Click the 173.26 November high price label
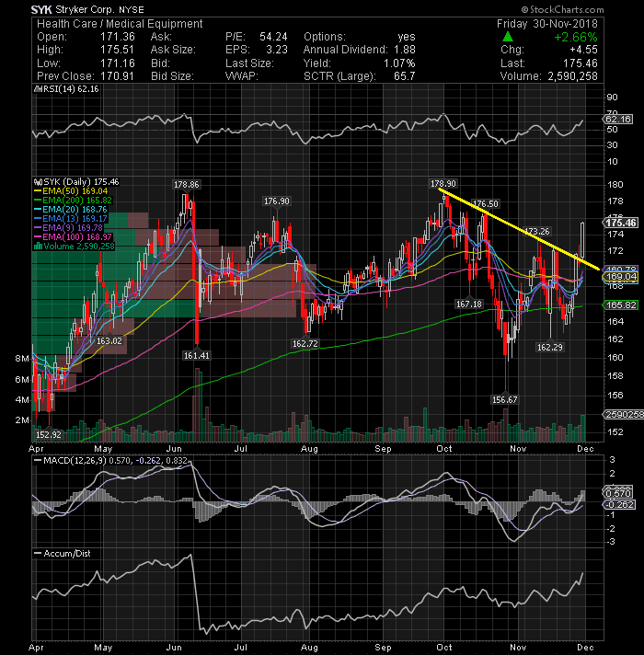The width and height of the screenshot is (644, 655). coord(536,231)
